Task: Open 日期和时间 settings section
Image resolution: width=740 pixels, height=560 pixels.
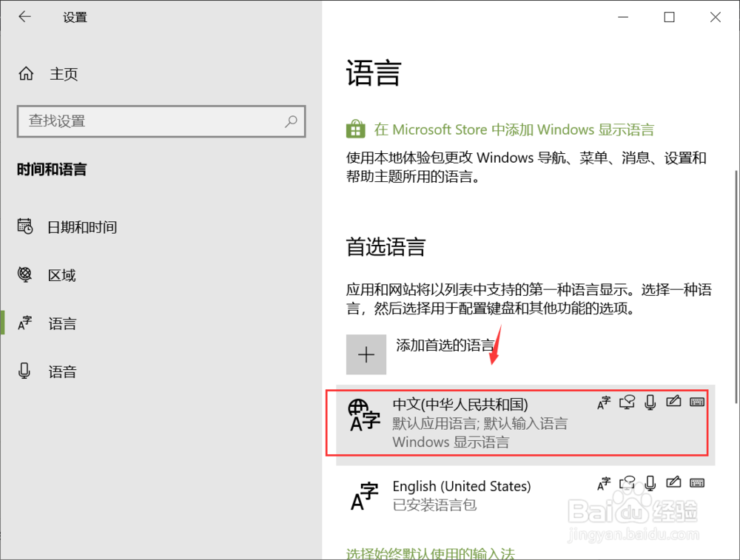Action: click(76, 226)
